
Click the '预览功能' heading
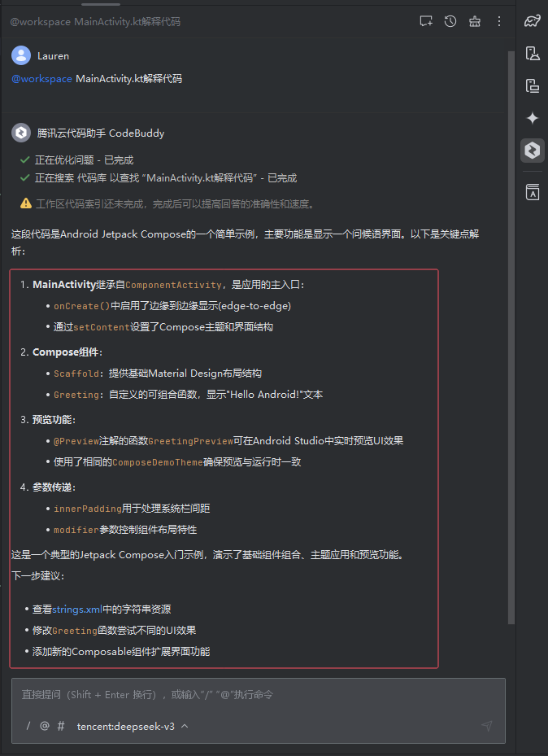(x=52, y=420)
